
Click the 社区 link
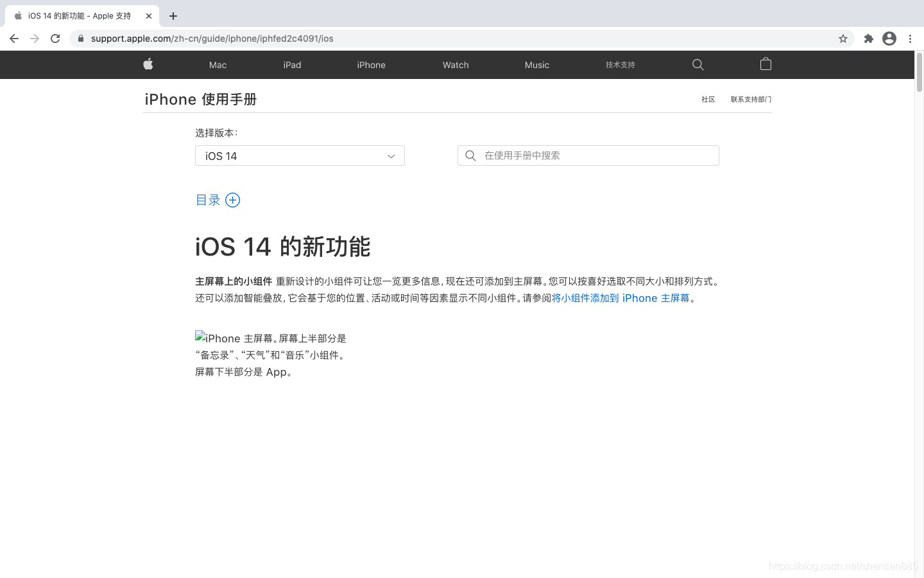(x=708, y=100)
